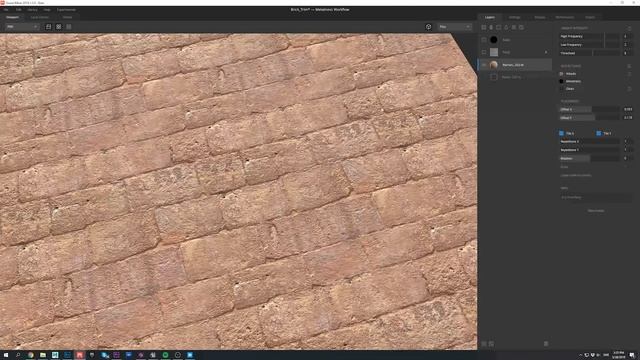The height and width of the screenshot is (360, 640).
Task: Toggle the Metalness channel
Action: [562, 81]
